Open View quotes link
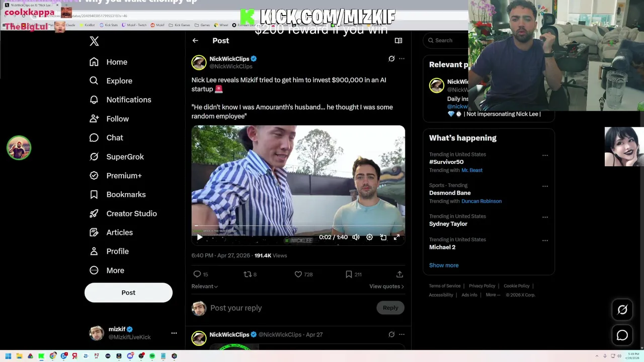Image resolution: width=644 pixels, height=362 pixels. [x=386, y=287]
